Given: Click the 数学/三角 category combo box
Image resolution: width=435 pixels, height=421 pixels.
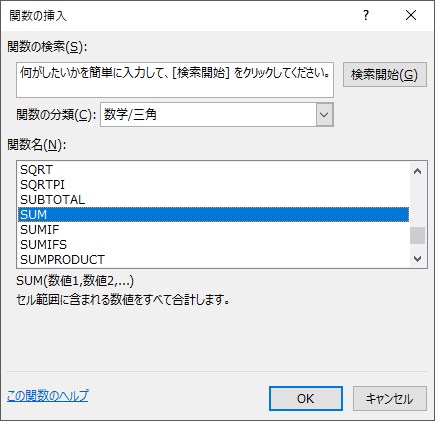Looking at the screenshot, I should [x=217, y=115].
